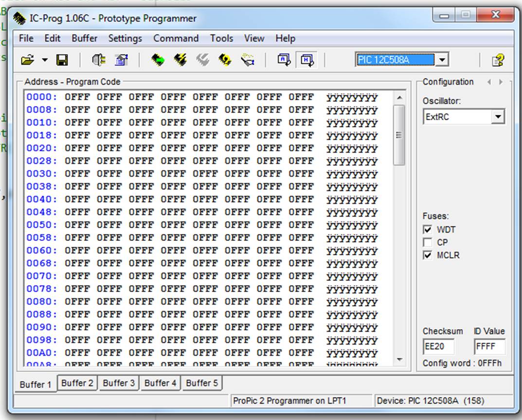Image resolution: width=522 pixels, height=420 pixels.
Task: Close the IC-Prog window
Action: pyautogui.click(x=496, y=15)
